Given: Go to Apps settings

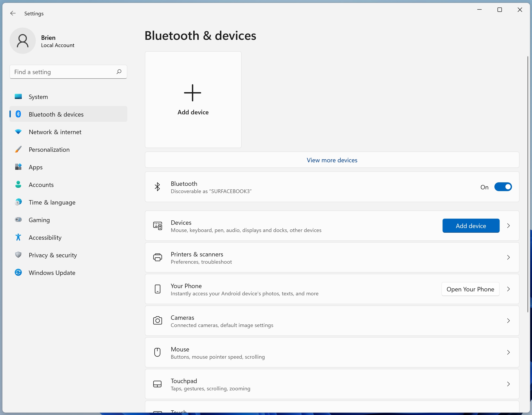Looking at the screenshot, I should coord(36,167).
